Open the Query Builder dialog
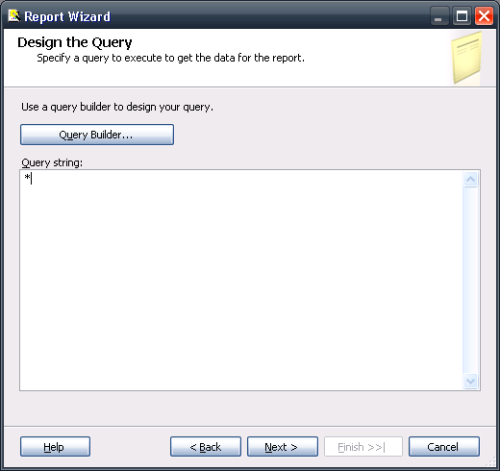 coord(97,135)
